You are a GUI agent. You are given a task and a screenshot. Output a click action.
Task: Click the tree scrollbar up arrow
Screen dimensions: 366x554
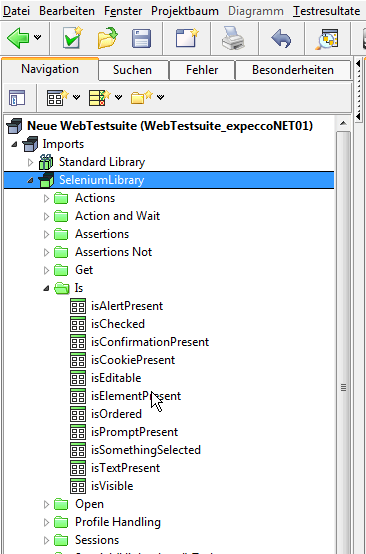[x=343, y=123]
